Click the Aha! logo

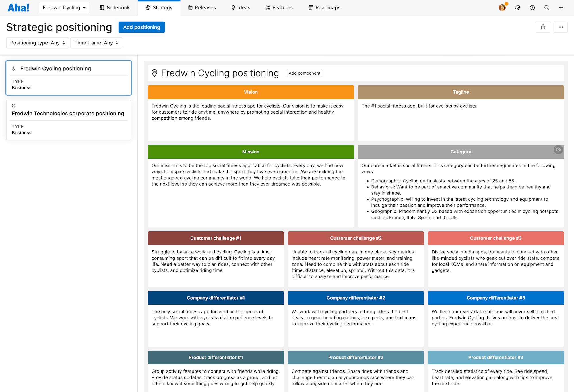pyautogui.click(x=18, y=8)
